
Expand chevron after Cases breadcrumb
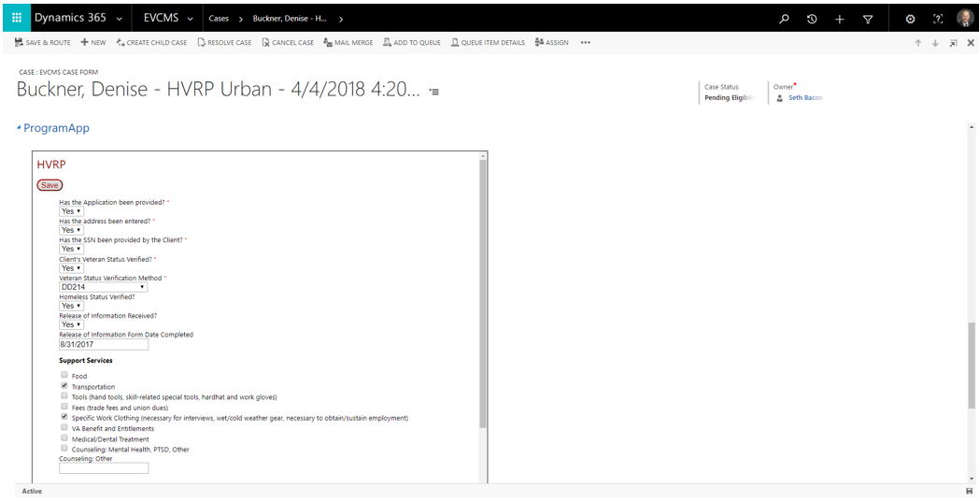241,19
